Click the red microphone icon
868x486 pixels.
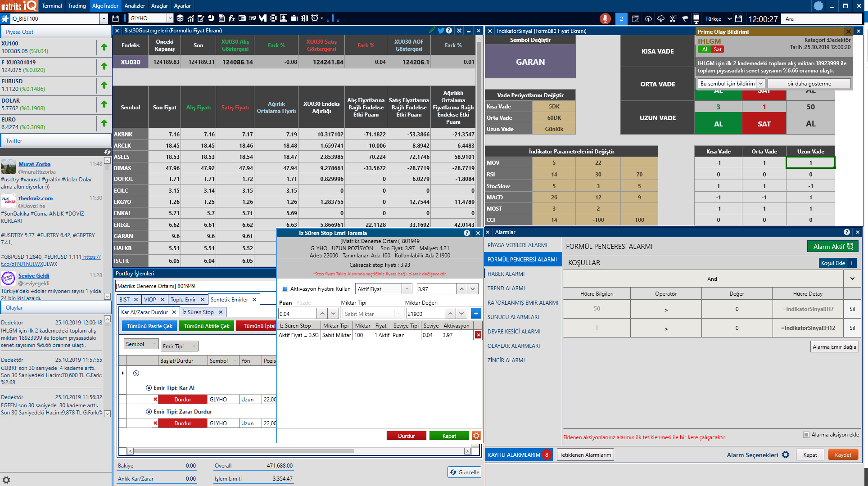tap(605, 18)
